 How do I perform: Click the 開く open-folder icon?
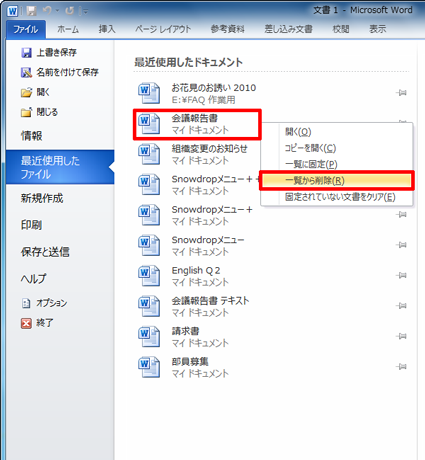coord(26,92)
